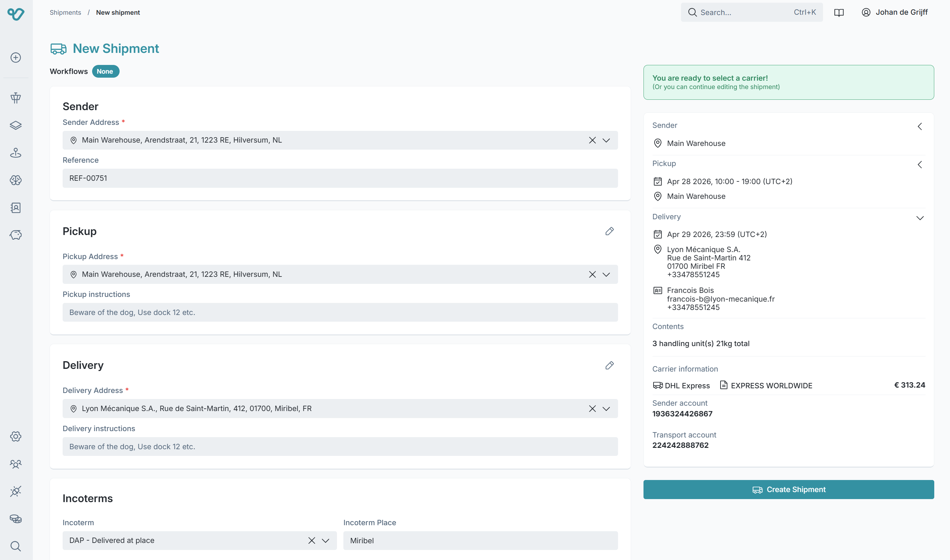Expand the Incoterm dropdown list

pyautogui.click(x=326, y=540)
